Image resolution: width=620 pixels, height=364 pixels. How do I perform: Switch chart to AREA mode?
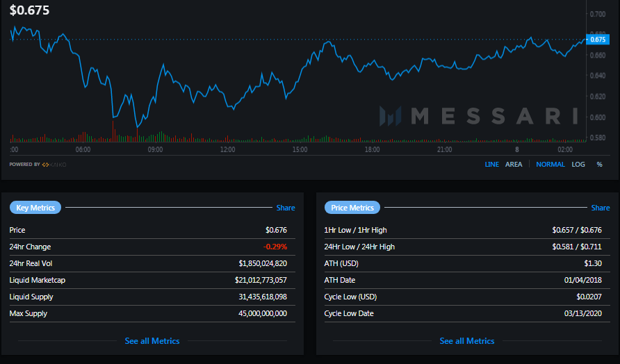pyautogui.click(x=514, y=165)
